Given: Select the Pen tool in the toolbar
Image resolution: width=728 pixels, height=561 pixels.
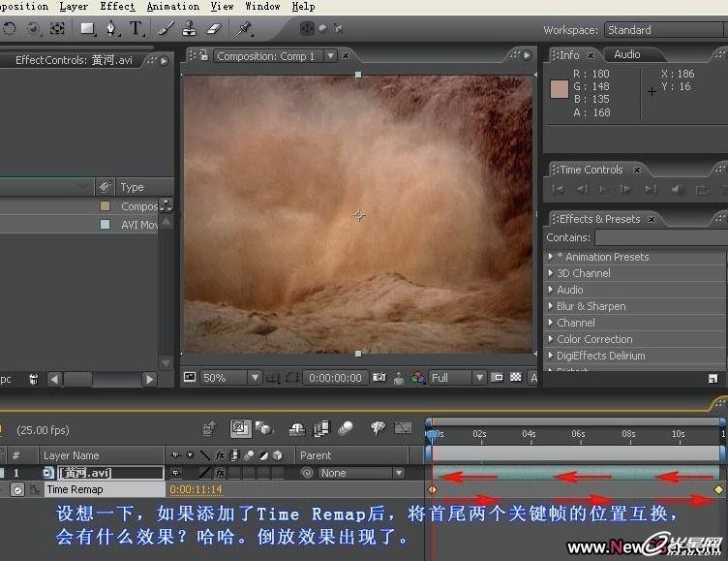Looking at the screenshot, I should pos(110,29).
